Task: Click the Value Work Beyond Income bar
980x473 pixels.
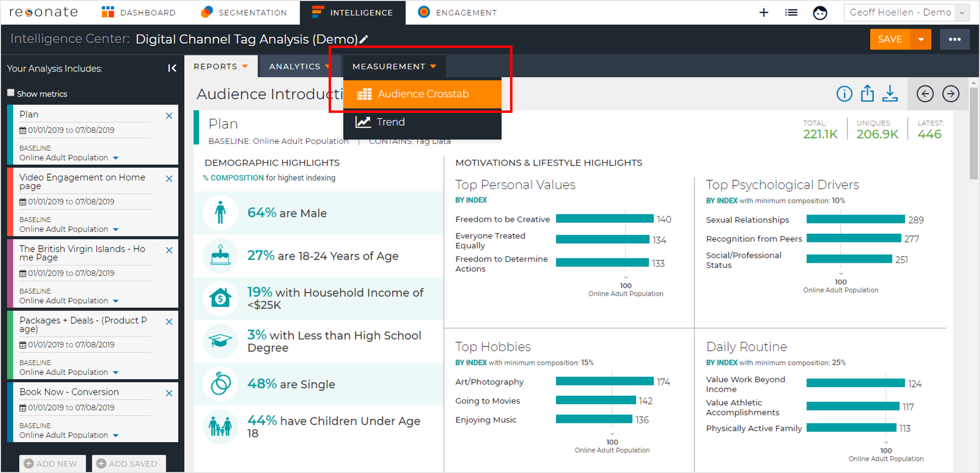Action: pos(856,383)
